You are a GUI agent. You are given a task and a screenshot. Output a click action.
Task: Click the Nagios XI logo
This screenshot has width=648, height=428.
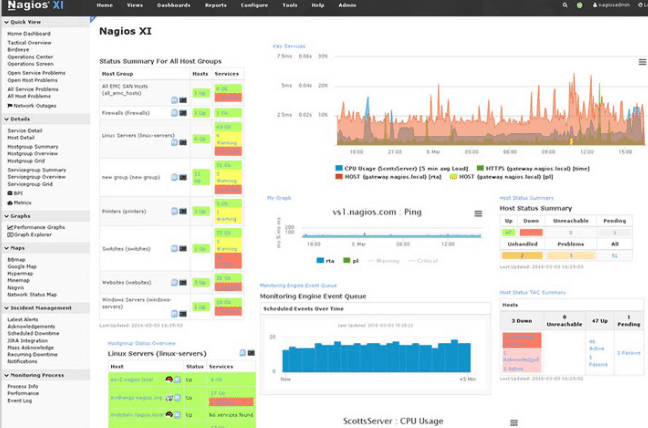pos(36,5)
